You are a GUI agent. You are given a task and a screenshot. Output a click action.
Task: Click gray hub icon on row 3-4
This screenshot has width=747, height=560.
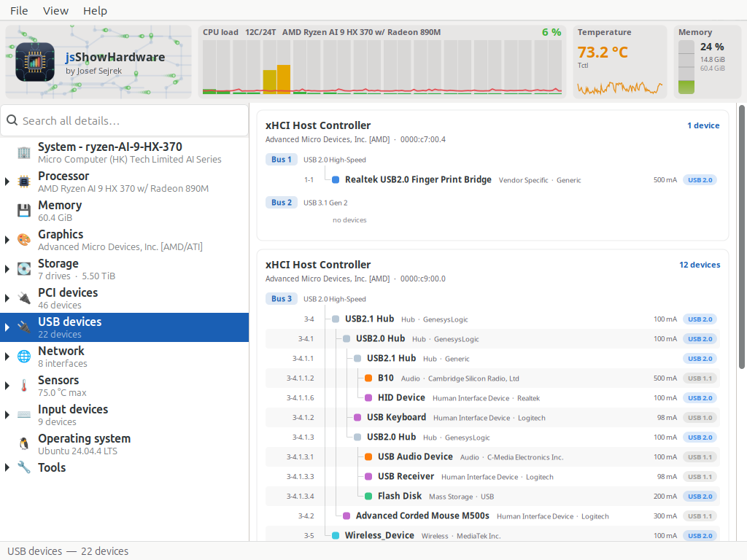click(336, 319)
